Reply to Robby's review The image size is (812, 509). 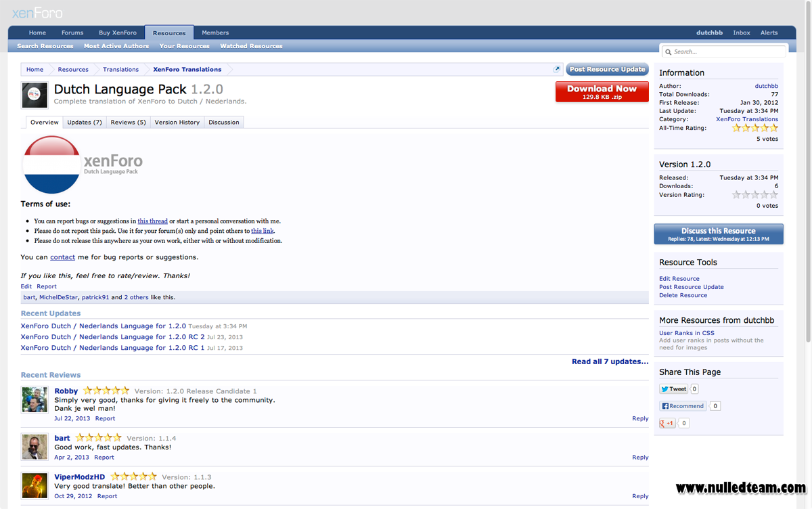(x=640, y=419)
